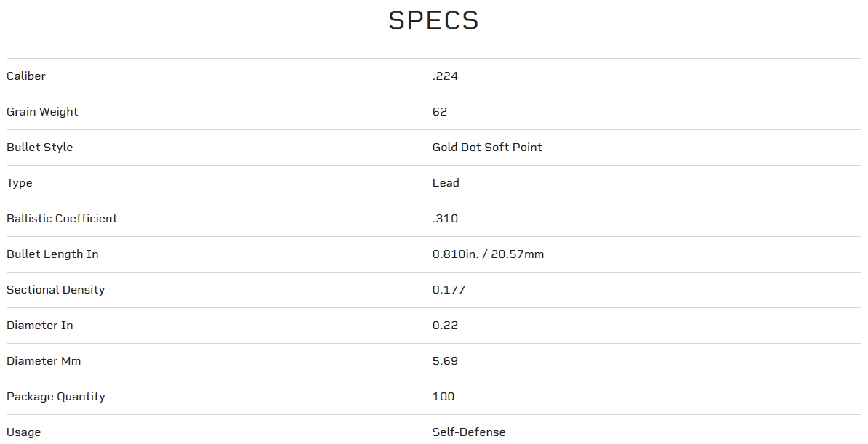Select the 5.69 diameter mm value

pyautogui.click(x=445, y=361)
